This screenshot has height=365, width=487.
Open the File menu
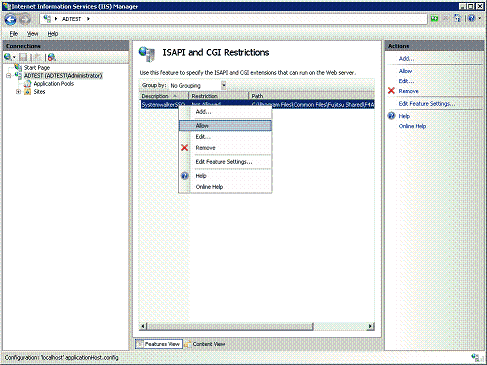coord(14,34)
